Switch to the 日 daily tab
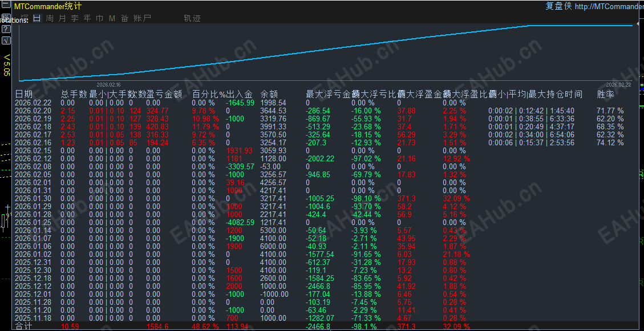Viewport: 644px width, 331px height. [x=37, y=18]
